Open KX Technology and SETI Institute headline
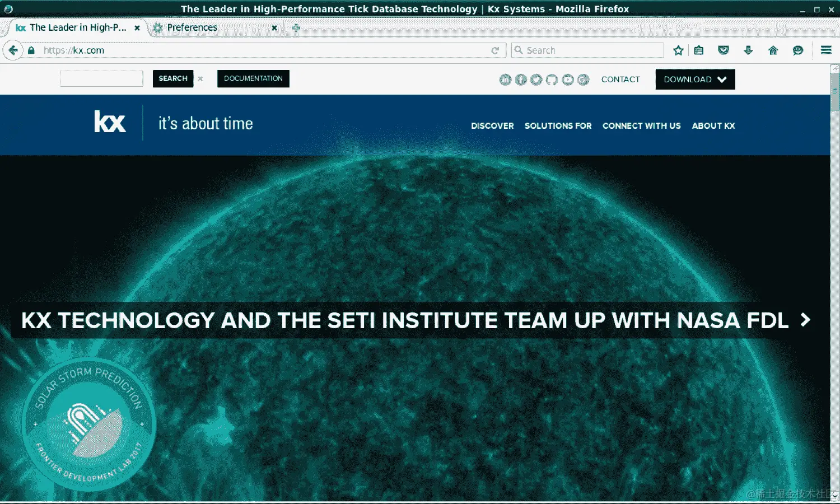Image resolution: width=840 pixels, height=504 pixels. [x=405, y=320]
